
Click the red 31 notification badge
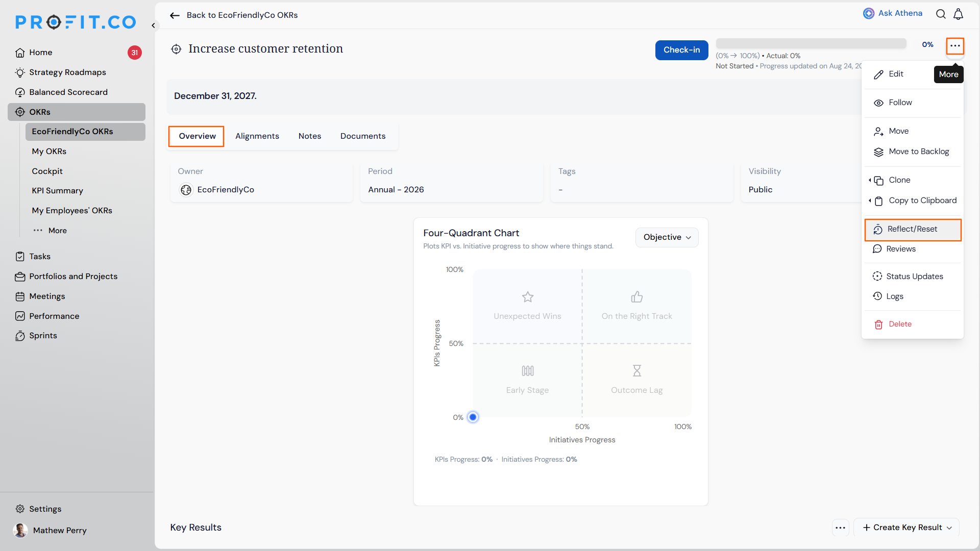(135, 53)
